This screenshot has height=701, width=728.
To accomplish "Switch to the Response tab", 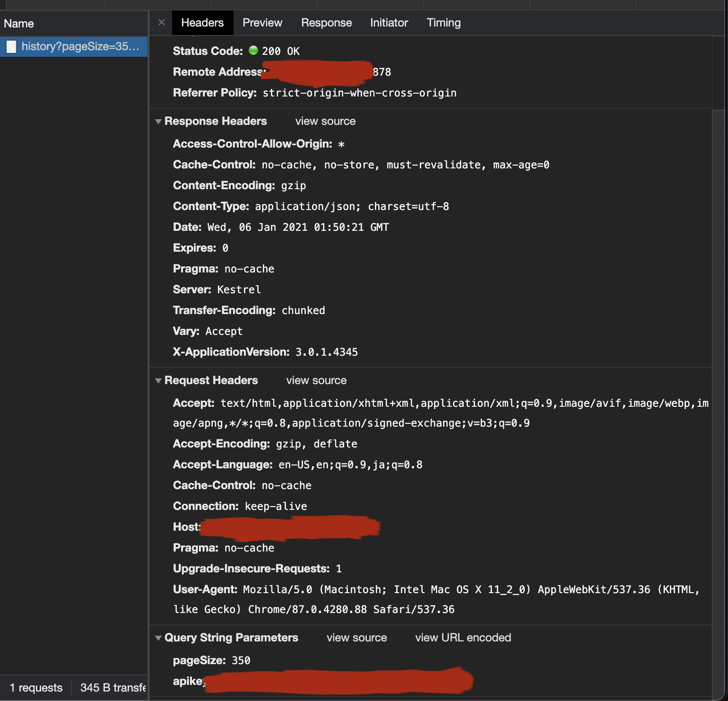I will pyautogui.click(x=326, y=22).
